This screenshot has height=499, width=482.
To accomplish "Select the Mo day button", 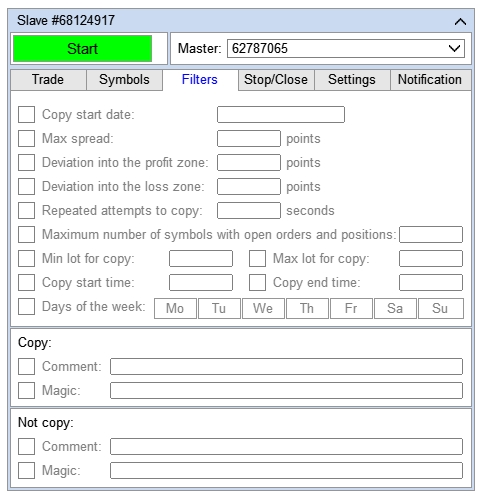I will pos(175,308).
